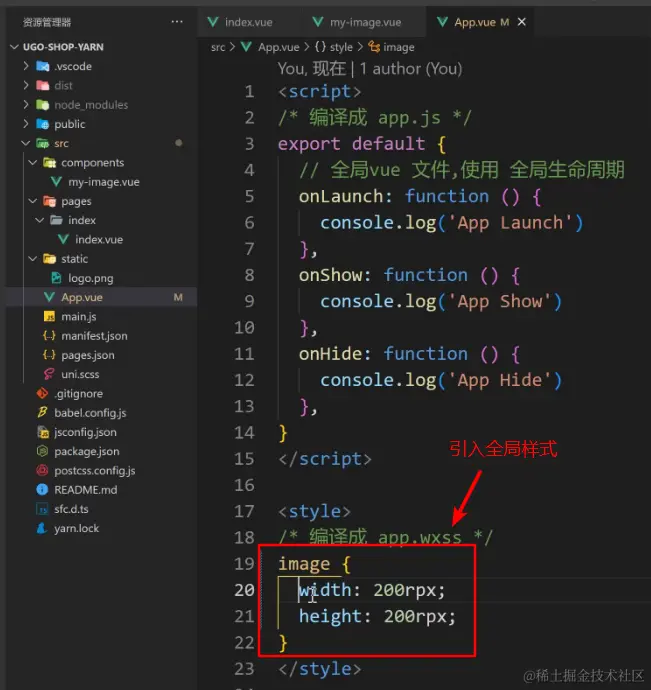Open App.vue in the file tree

pyautogui.click(x=101, y=297)
